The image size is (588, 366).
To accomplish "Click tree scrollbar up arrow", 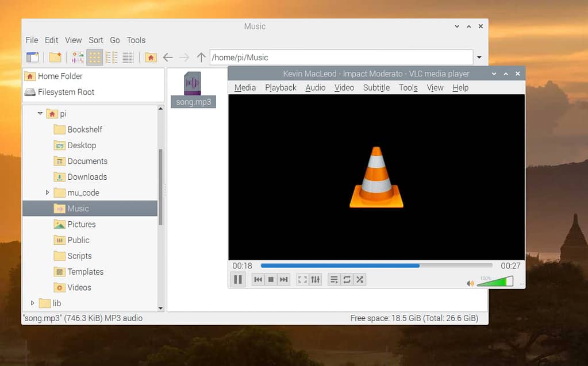I will click(160, 109).
